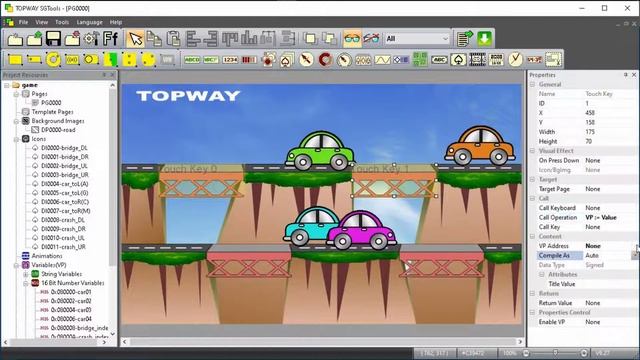This screenshot has height=360, width=640.
Task: Close the Project Resources panel
Action: pyautogui.click(x=112, y=75)
